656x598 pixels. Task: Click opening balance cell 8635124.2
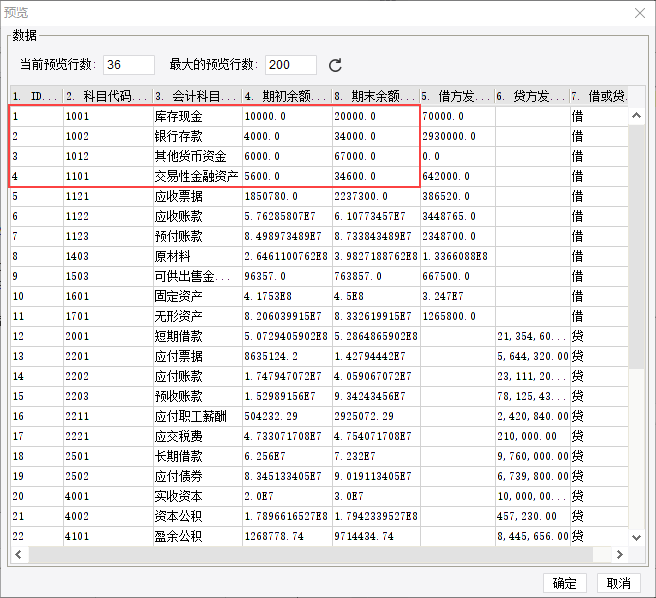[x=287, y=357]
